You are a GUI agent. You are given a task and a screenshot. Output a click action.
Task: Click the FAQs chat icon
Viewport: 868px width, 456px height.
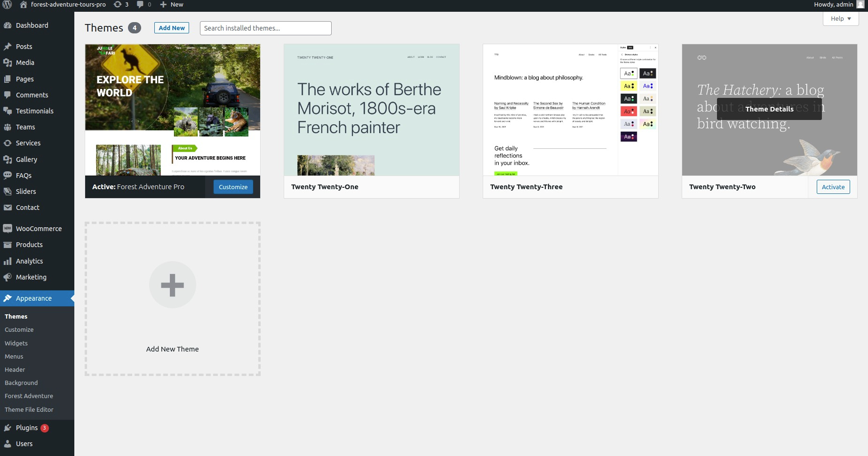8,176
